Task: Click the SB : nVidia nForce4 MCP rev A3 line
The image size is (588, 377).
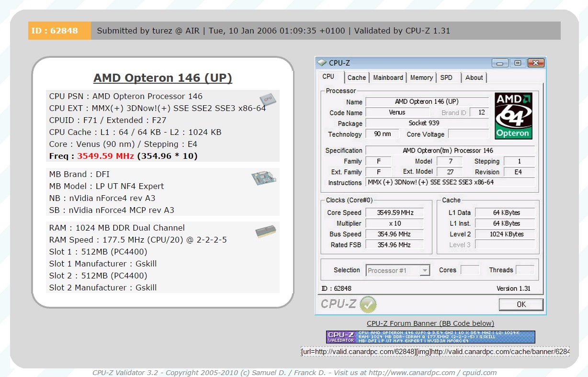Action: 112,210
